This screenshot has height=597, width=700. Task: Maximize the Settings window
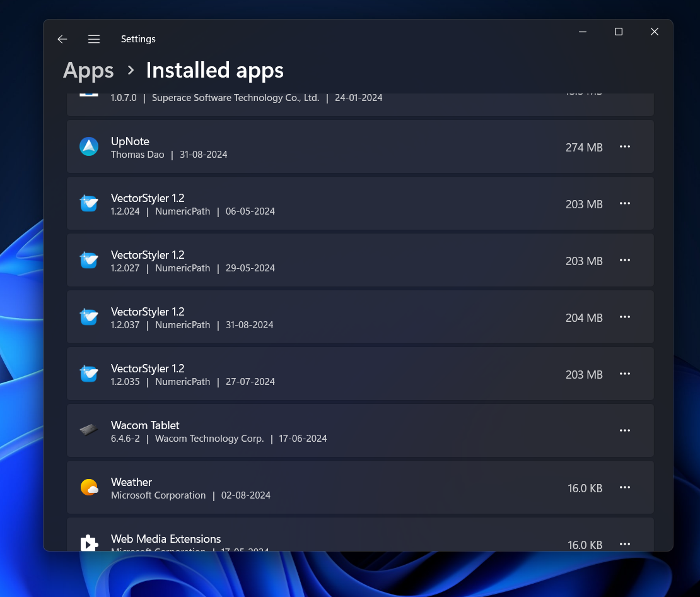619,32
